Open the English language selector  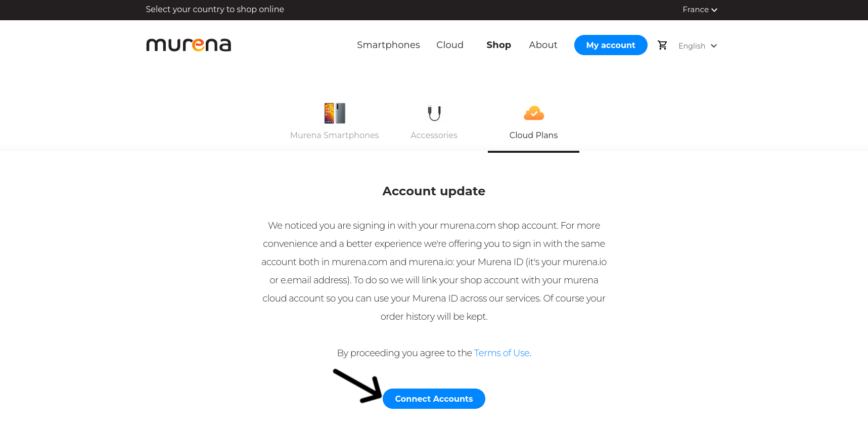pyautogui.click(x=692, y=46)
